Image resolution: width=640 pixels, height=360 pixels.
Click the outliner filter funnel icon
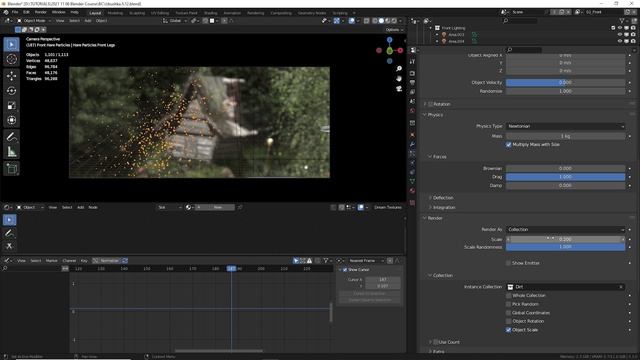point(622,20)
